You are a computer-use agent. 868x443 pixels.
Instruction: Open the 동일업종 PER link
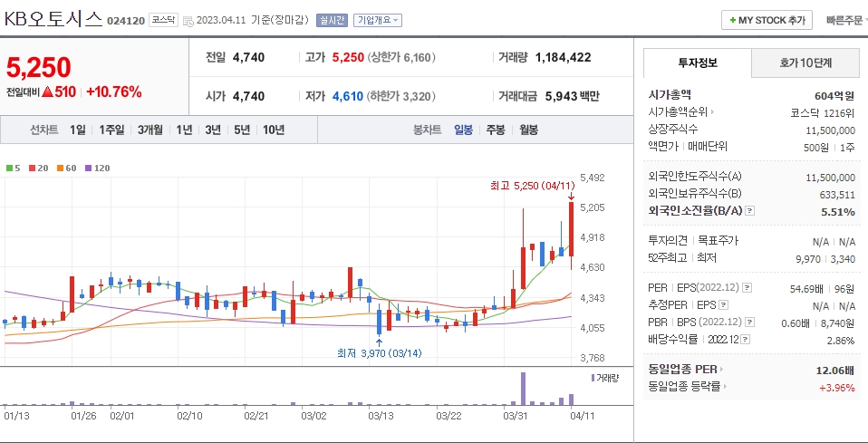pyautogui.click(x=682, y=370)
